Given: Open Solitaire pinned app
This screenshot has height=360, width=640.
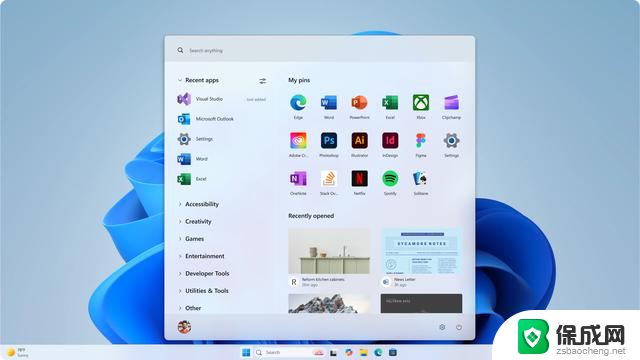Looking at the screenshot, I should [x=421, y=182].
